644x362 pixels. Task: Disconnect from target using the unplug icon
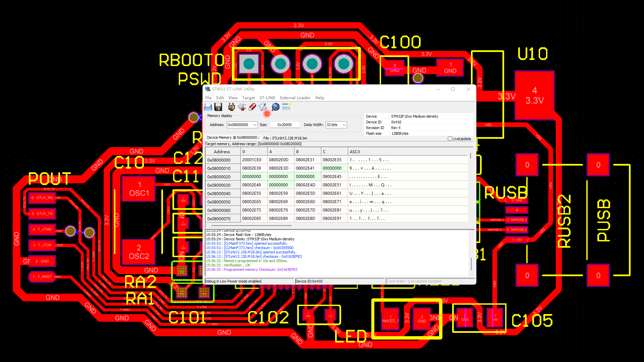pos(242,107)
